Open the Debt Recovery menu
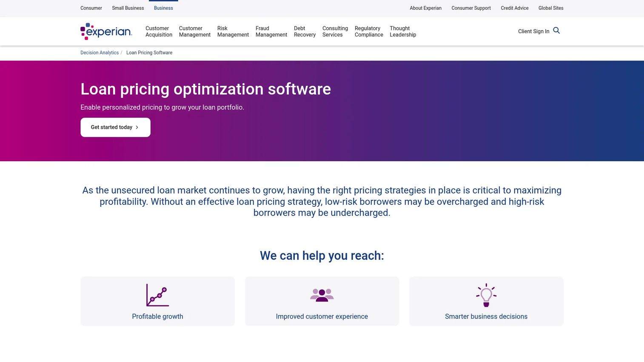644x362 pixels. point(305,31)
